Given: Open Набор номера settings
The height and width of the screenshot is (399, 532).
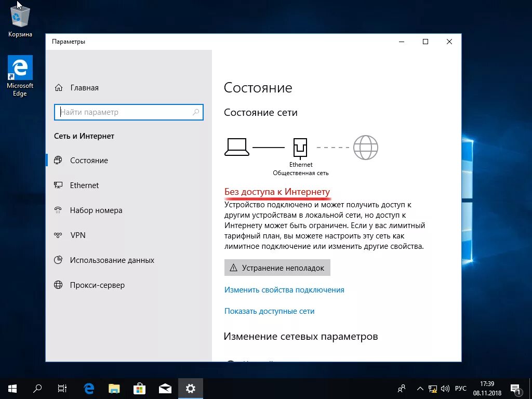Looking at the screenshot, I should point(96,210).
